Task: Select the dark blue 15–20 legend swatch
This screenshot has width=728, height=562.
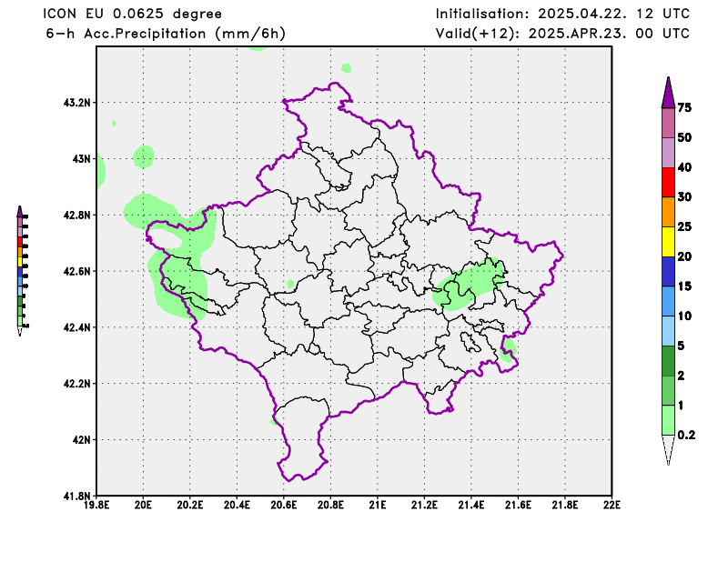Action: tap(668, 272)
